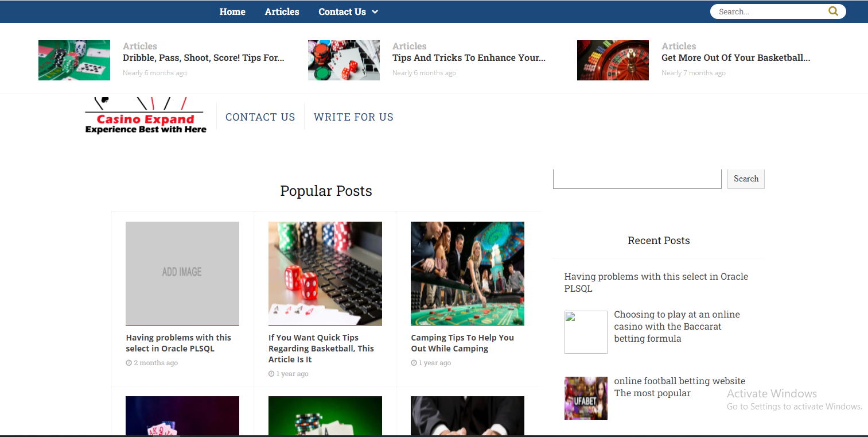Image resolution: width=868 pixels, height=437 pixels.
Task: Click the broken image thumbnail beside the Baccarat post
Action: (586, 332)
